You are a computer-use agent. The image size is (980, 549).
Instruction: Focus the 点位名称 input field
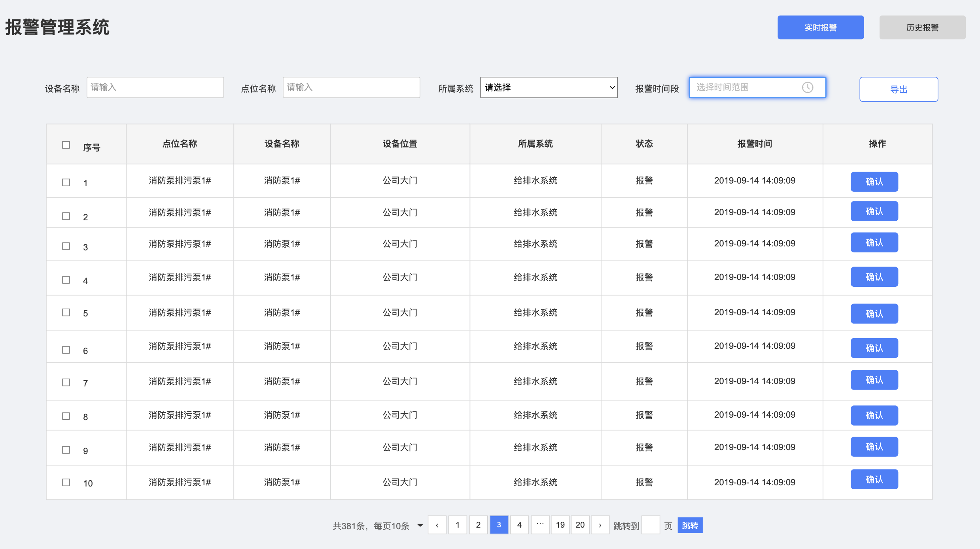pyautogui.click(x=351, y=87)
